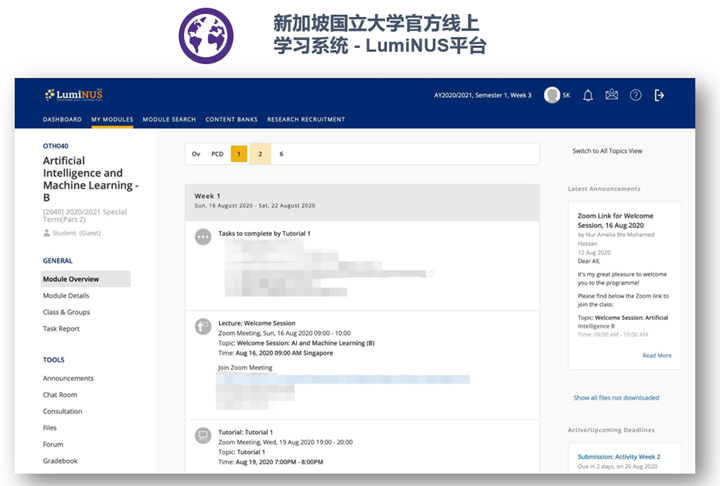Click the help question mark icon
The width and height of the screenshot is (720, 486).
click(636, 95)
